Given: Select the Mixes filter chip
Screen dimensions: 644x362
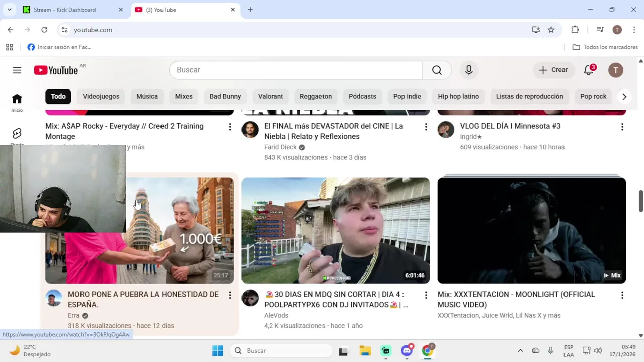Looking at the screenshot, I should coord(184,96).
